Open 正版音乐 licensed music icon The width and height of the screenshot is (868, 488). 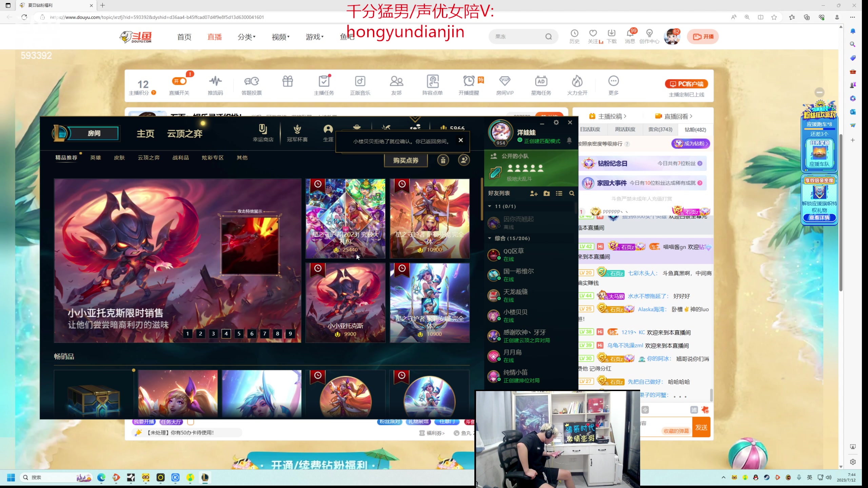pyautogui.click(x=360, y=85)
